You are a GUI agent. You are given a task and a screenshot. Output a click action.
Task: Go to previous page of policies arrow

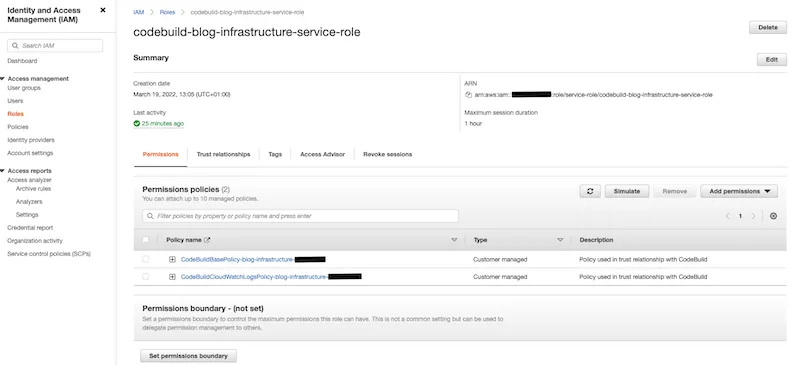click(728, 216)
